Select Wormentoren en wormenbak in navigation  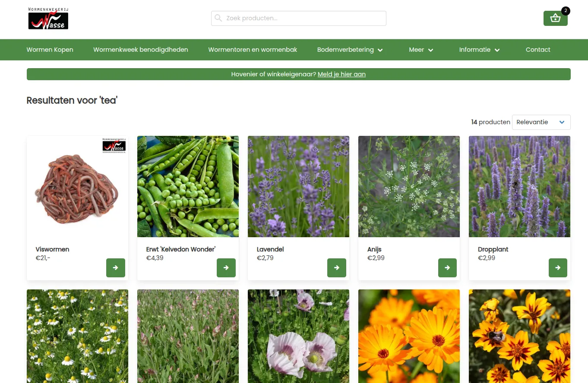tap(253, 50)
